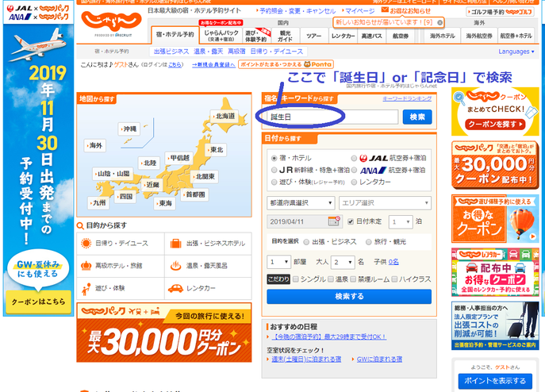Screen dimensions: 545x392
Task: Switch to 遊び・体験予約 tab
Action: point(256,36)
